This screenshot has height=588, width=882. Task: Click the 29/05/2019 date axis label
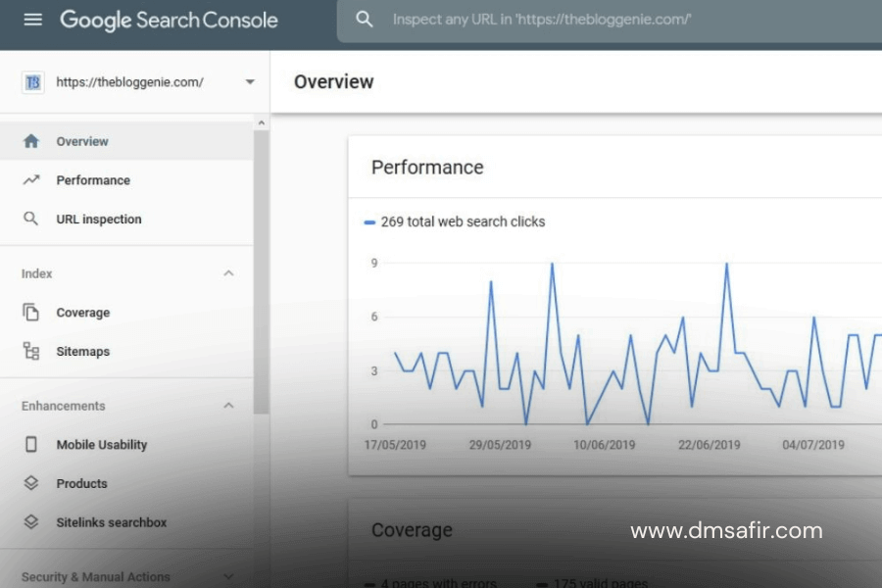coord(500,445)
